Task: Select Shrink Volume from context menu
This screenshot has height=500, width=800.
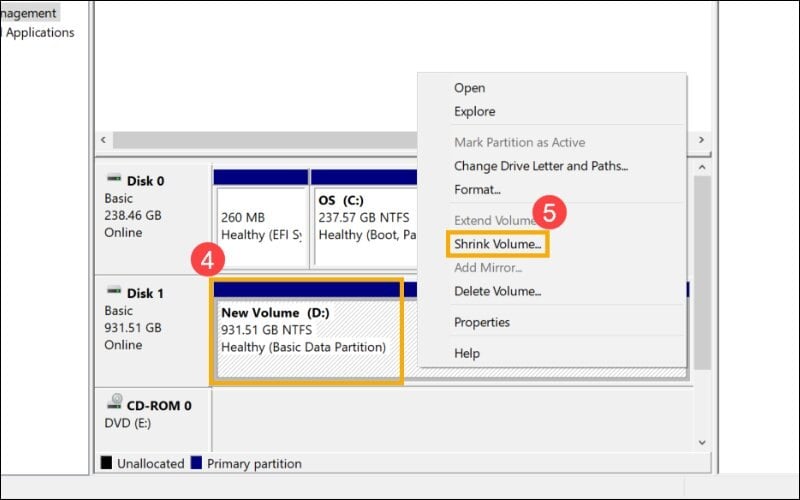Action: point(497,244)
